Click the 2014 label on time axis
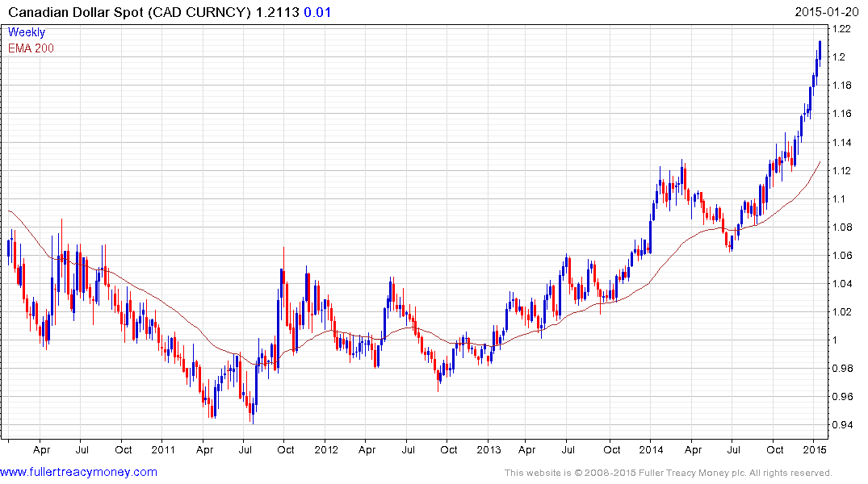This screenshot has height=484, width=868. click(x=651, y=449)
